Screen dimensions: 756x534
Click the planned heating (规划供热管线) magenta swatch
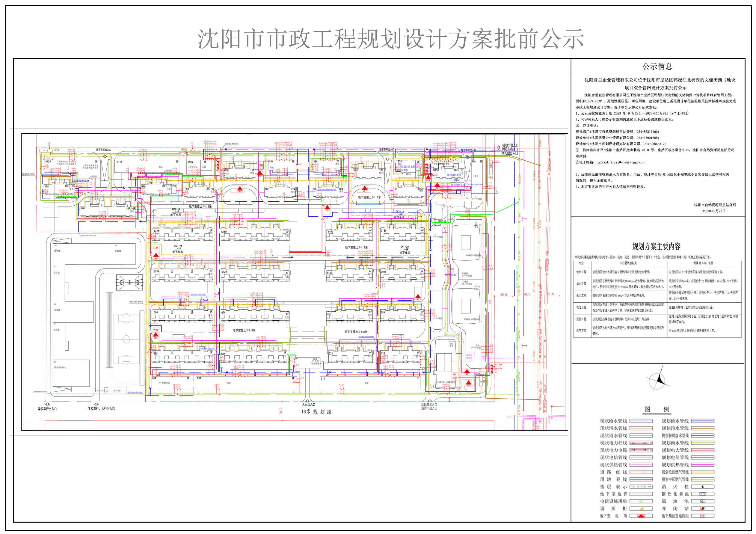pos(703,464)
